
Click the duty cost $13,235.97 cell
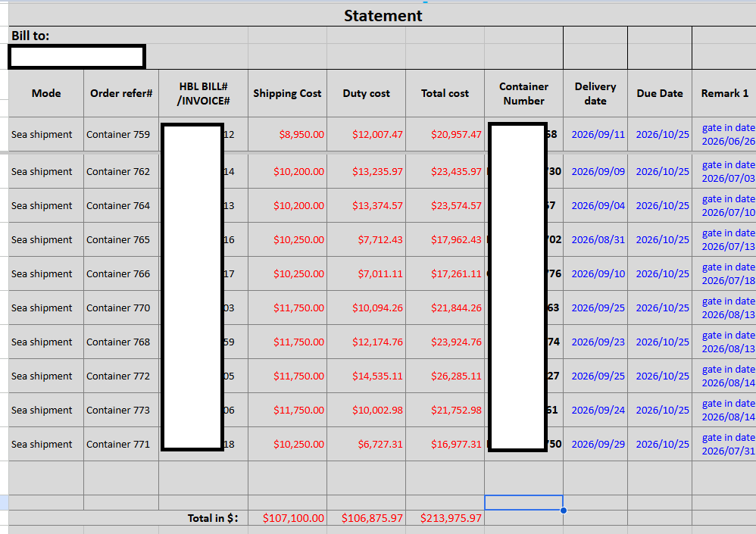pyautogui.click(x=367, y=172)
